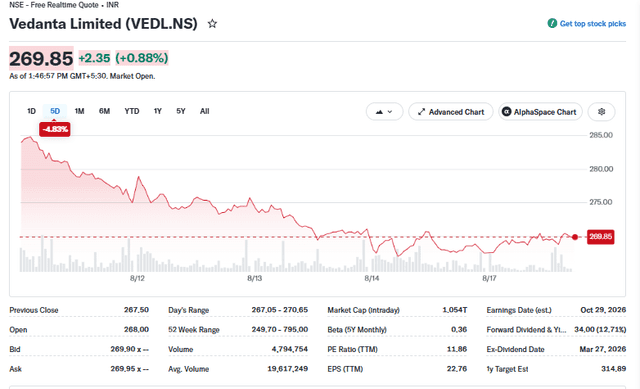Click the -4.83% change badge
Screen dimensions: 640x389
55,129
